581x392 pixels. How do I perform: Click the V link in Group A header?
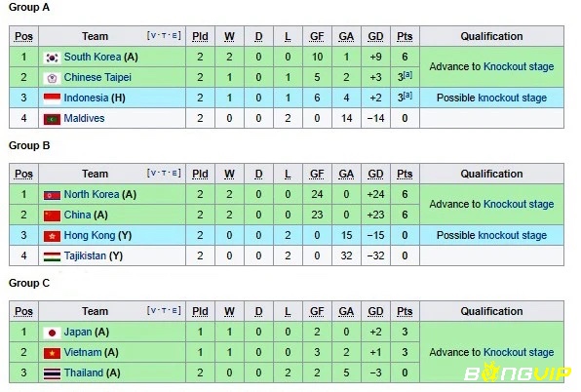point(153,35)
